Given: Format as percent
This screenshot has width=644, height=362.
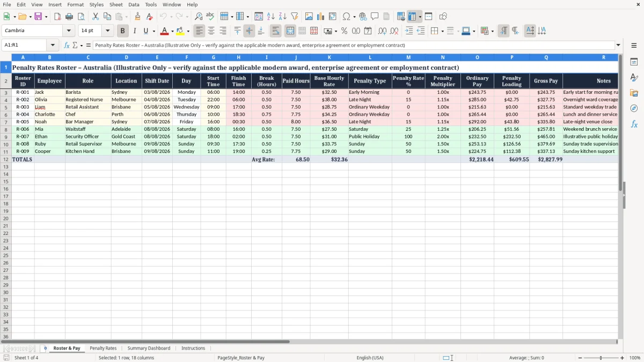Looking at the screenshot, I should pyautogui.click(x=345, y=31).
